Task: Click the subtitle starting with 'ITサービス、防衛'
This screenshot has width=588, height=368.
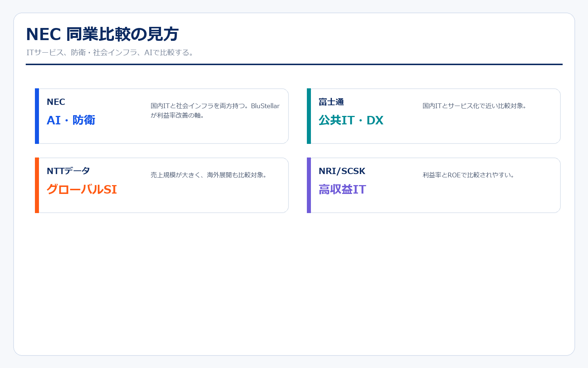Action: pyautogui.click(x=110, y=53)
